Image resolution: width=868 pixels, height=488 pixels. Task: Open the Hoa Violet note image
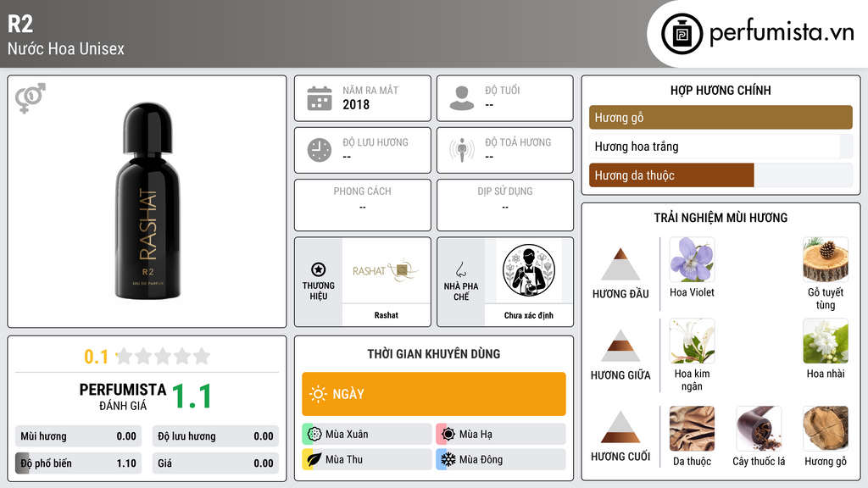692,260
